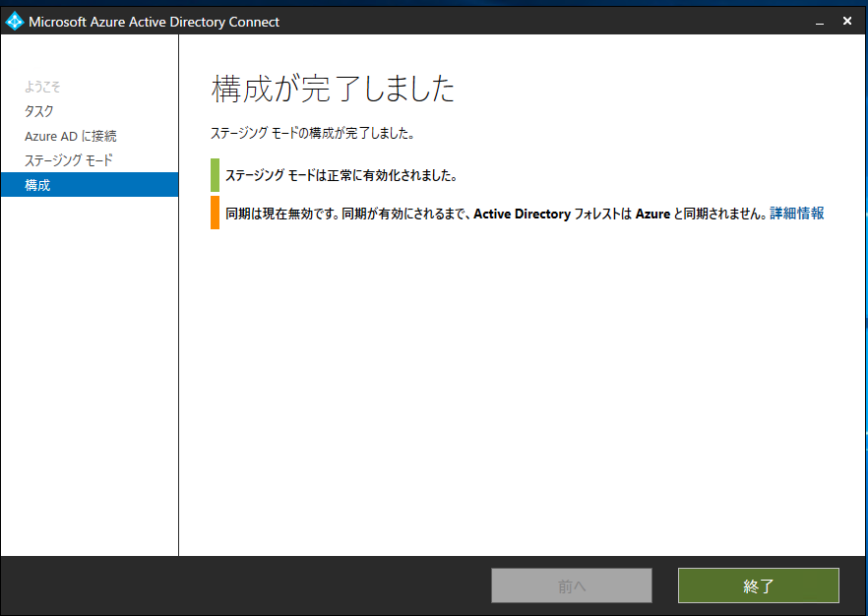The height and width of the screenshot is (616, 868).
Task: Open the 詳細情報 link
Action: coord(796,214)
